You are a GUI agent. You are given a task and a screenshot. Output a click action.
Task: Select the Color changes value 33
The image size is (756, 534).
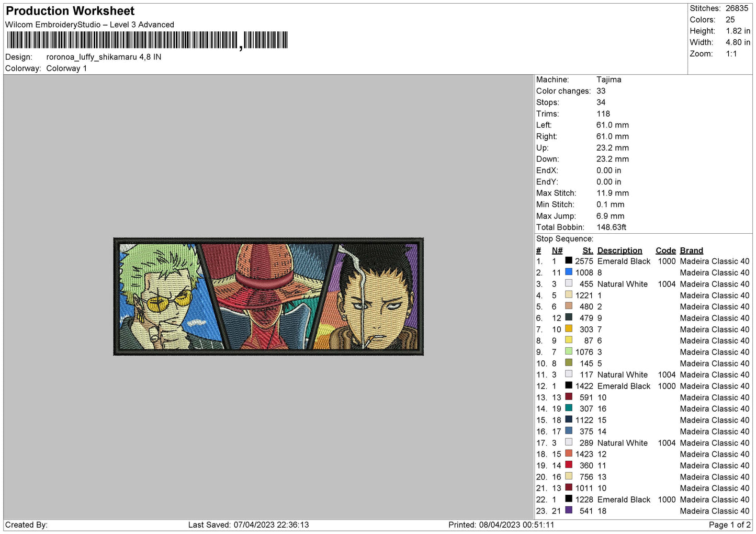point(601,91)
